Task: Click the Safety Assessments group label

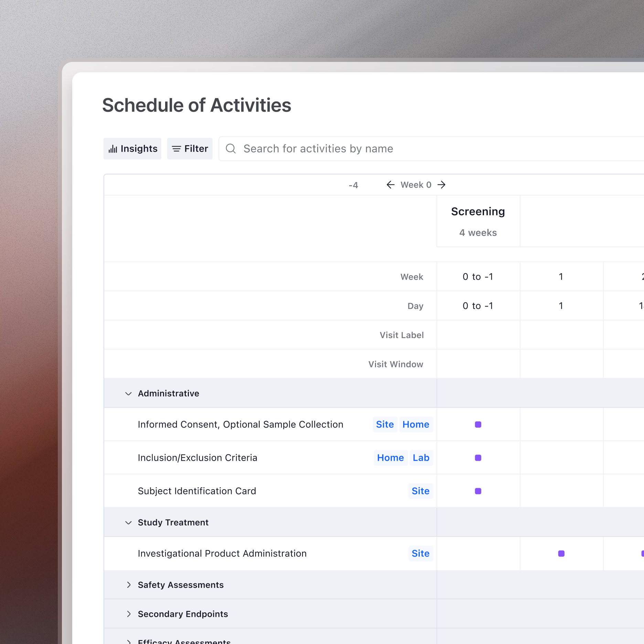Action: [181, 585]
